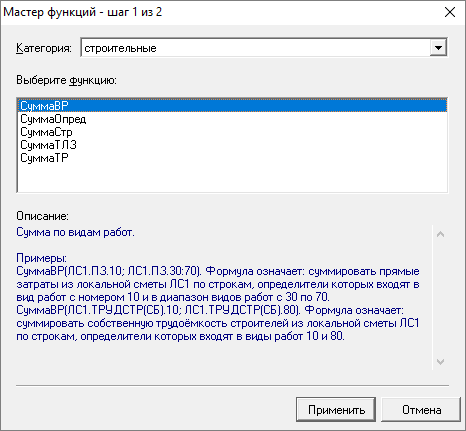Close the Мастер функций dialog
This screenshot has width=466, height=431.
click(x=450, y=12)
